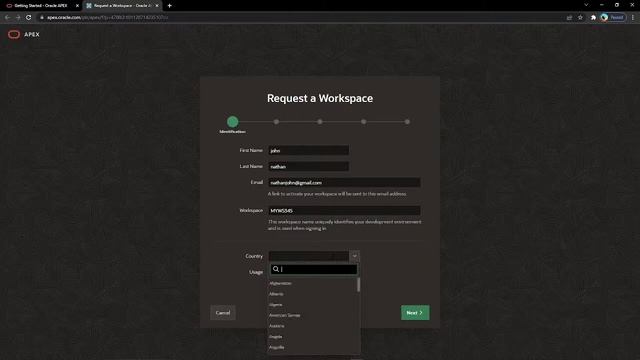View site info via the address bar lock icon

pos(42,17)
